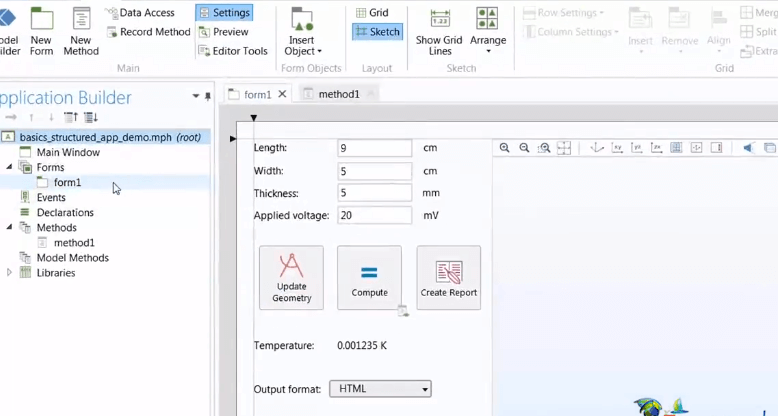Click the Applied voltage input field
778x416 pixels.
click(374, 216)
